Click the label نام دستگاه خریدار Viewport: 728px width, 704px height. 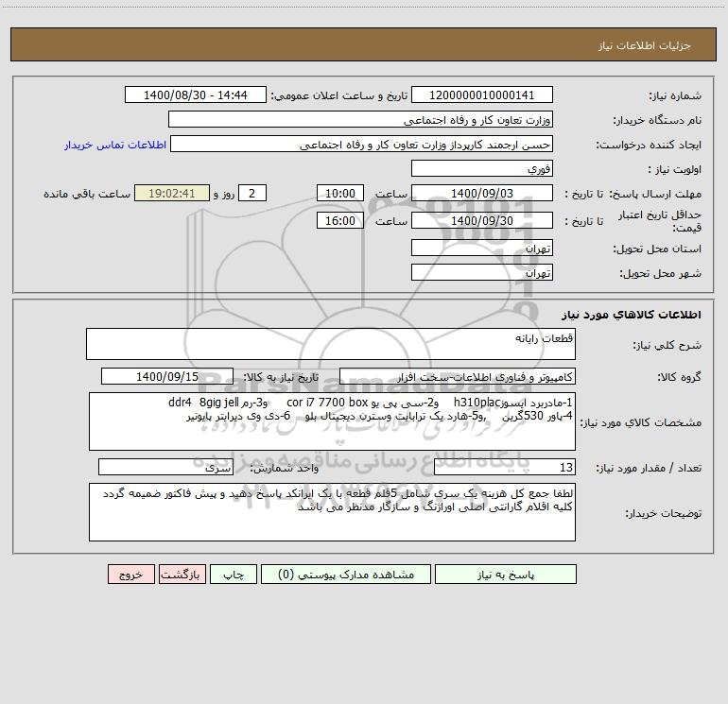click(657, 121)
